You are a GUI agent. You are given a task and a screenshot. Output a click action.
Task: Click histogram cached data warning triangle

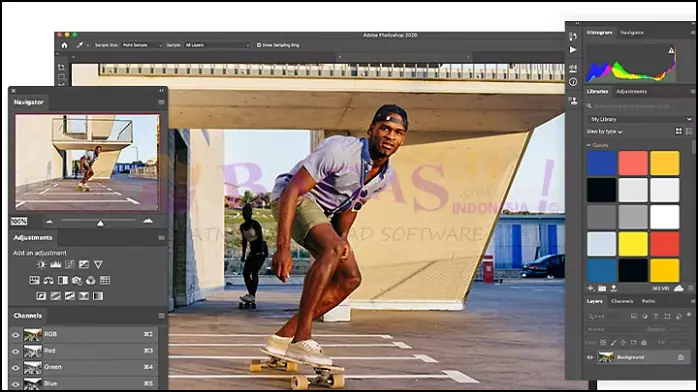[x=671, y=51]
